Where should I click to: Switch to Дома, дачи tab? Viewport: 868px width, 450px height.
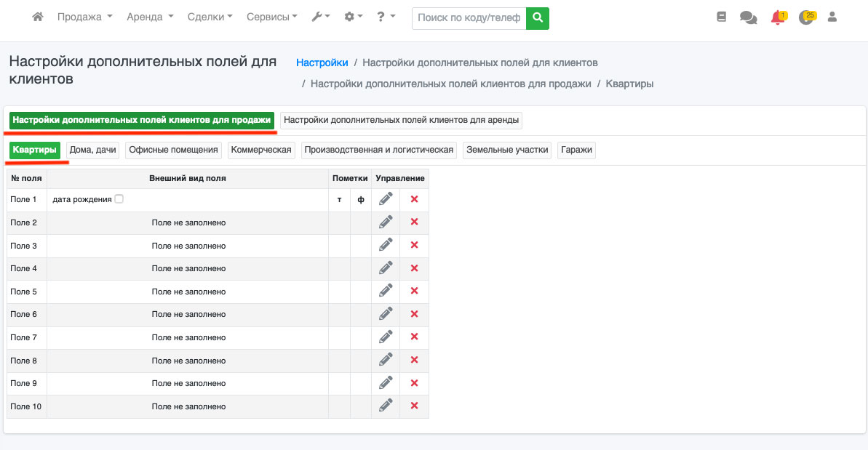coord(92,150)
